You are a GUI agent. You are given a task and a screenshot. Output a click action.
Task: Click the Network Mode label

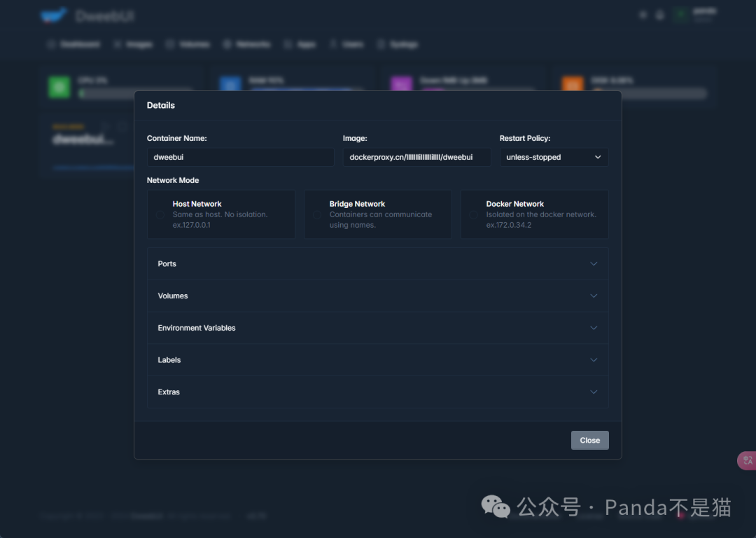[x=173, y=180]
